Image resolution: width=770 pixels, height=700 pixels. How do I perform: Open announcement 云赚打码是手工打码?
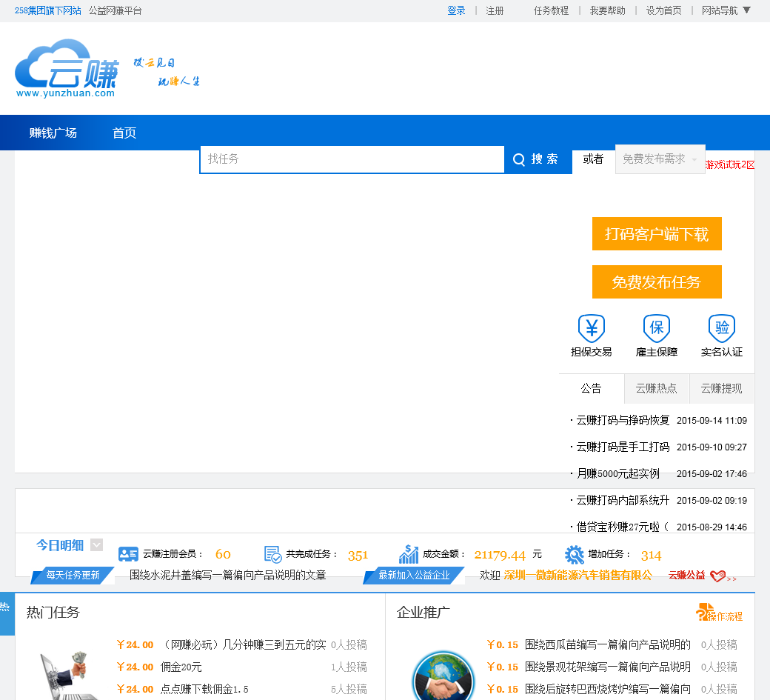point(623,447)
